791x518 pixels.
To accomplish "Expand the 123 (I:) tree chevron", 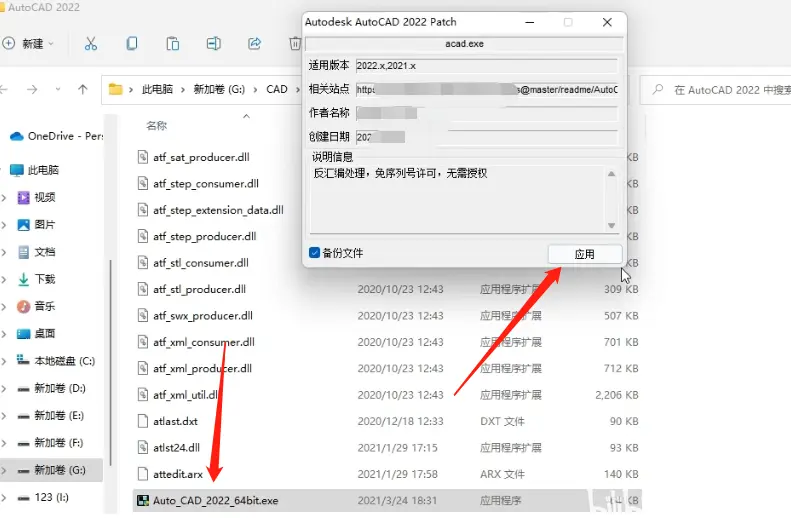I will [x=4, y=497].
